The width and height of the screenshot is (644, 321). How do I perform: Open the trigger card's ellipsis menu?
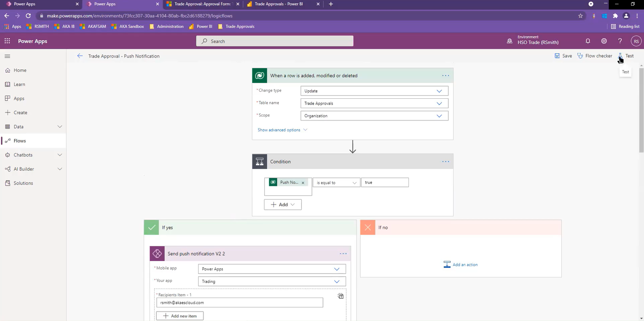(x=445, y=76)
